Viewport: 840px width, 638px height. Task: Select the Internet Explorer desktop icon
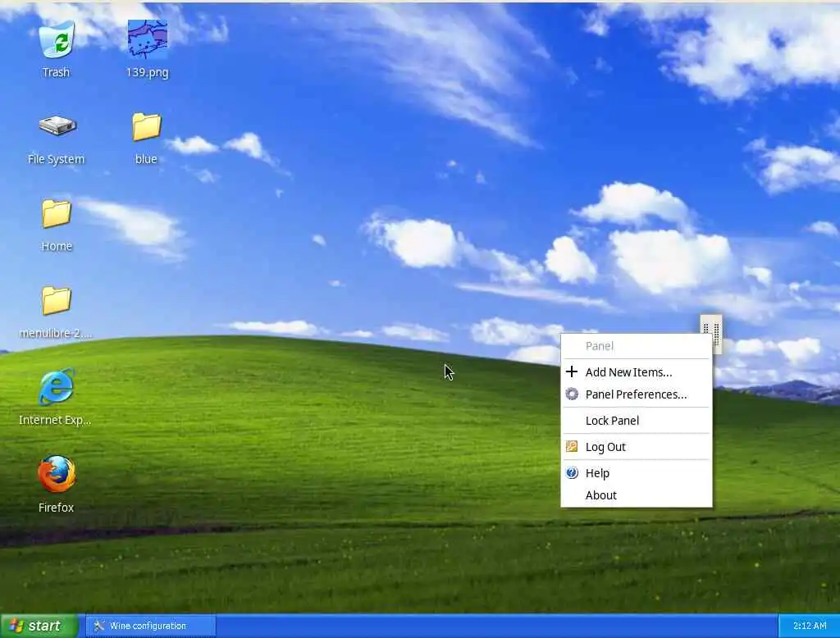click(x=57, y=387)
